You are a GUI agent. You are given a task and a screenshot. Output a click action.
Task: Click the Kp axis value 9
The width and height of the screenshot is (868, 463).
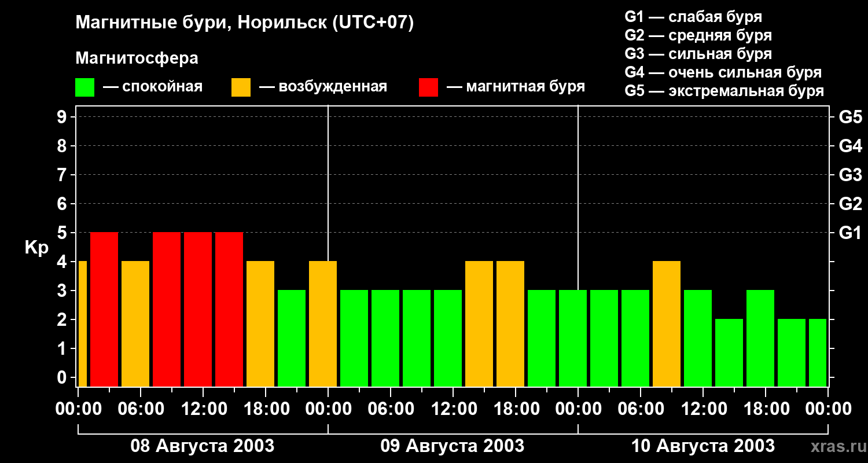coord(63,117)
